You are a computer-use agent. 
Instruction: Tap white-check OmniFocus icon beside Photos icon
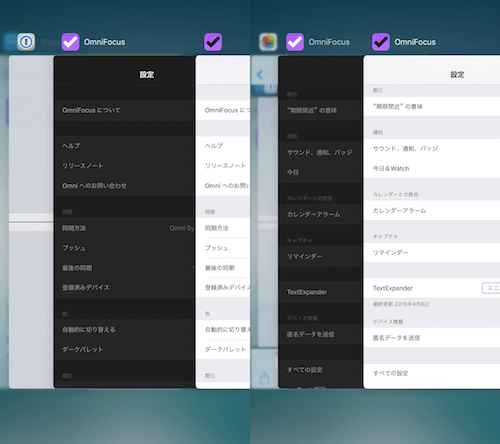(295, 42)
